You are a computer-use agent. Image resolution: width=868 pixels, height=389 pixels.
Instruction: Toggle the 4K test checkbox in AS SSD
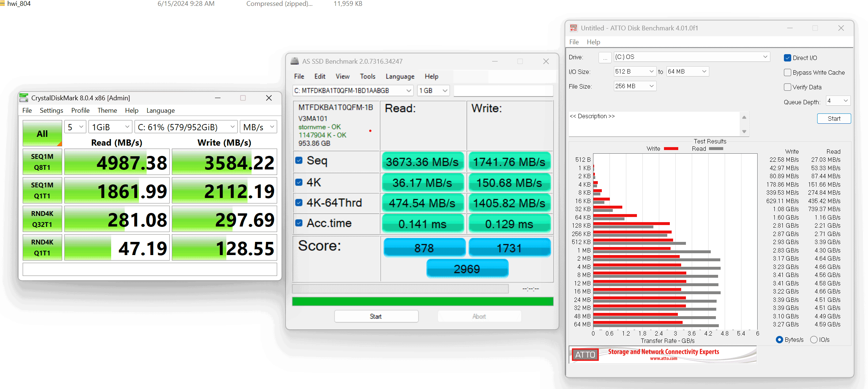click(299, 182)
